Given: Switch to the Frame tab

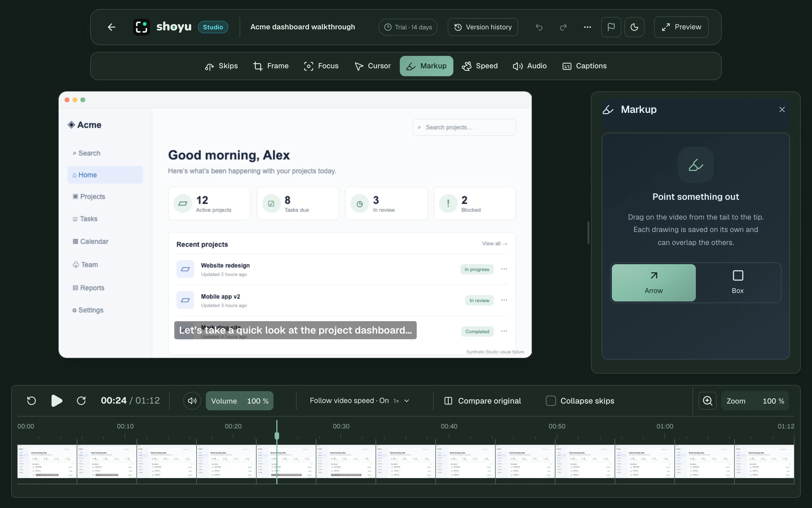Looking at the screenshot, I should tap(271, 66).
